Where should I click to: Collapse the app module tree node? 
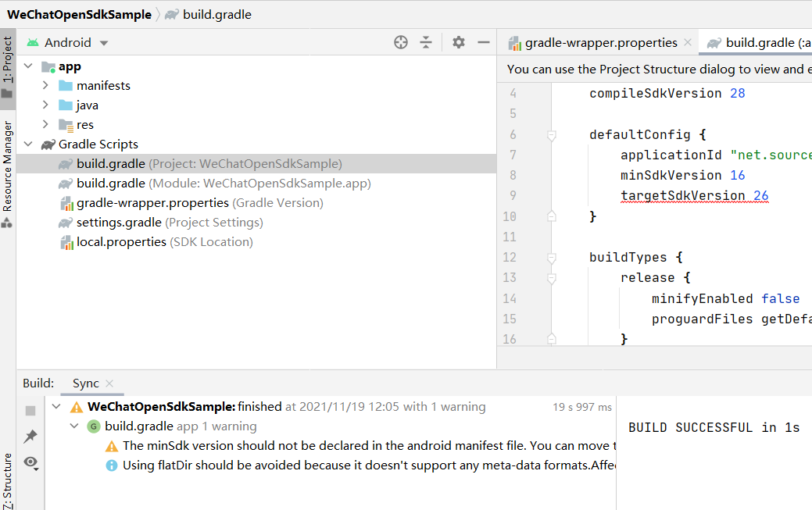(28, 66)
